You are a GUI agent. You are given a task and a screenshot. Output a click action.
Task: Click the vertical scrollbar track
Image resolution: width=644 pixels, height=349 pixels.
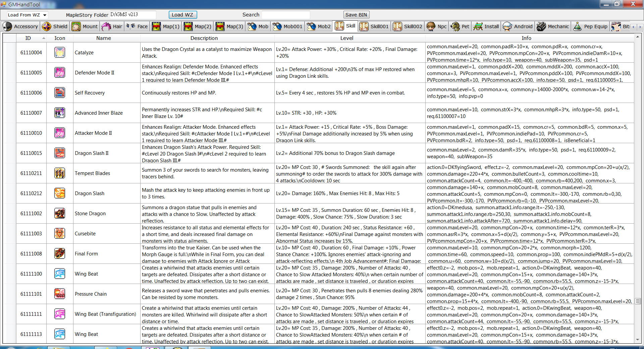click(638, 201)
